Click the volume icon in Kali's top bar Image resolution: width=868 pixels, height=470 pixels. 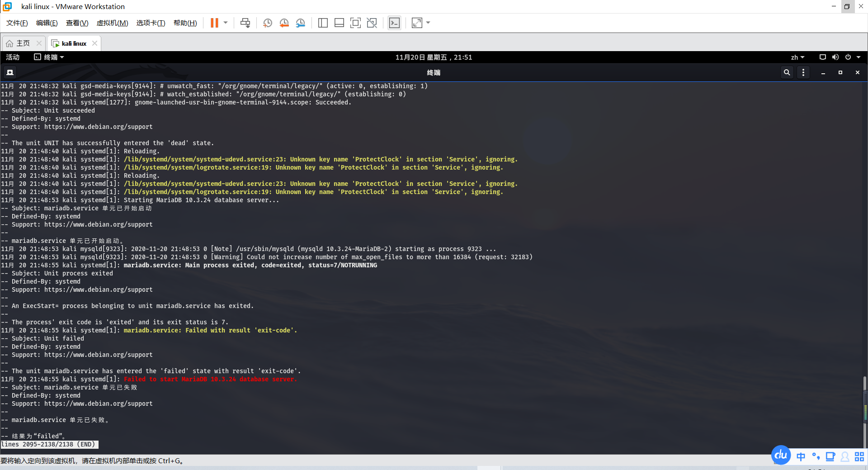[835, 57]
